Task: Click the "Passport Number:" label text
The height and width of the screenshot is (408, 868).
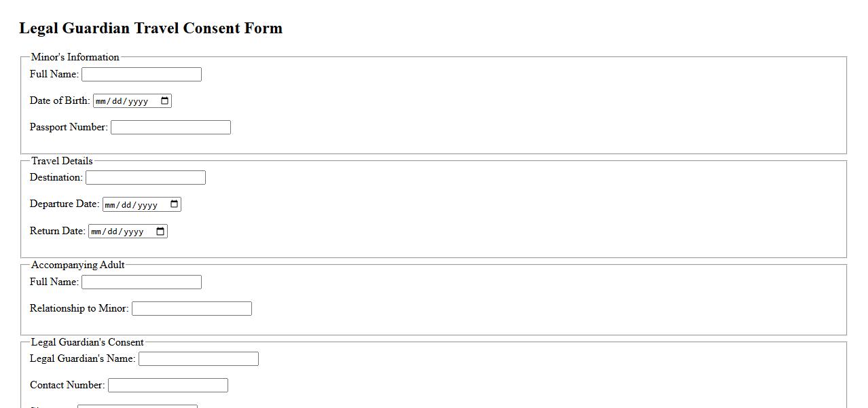Action: click(69, 127)
